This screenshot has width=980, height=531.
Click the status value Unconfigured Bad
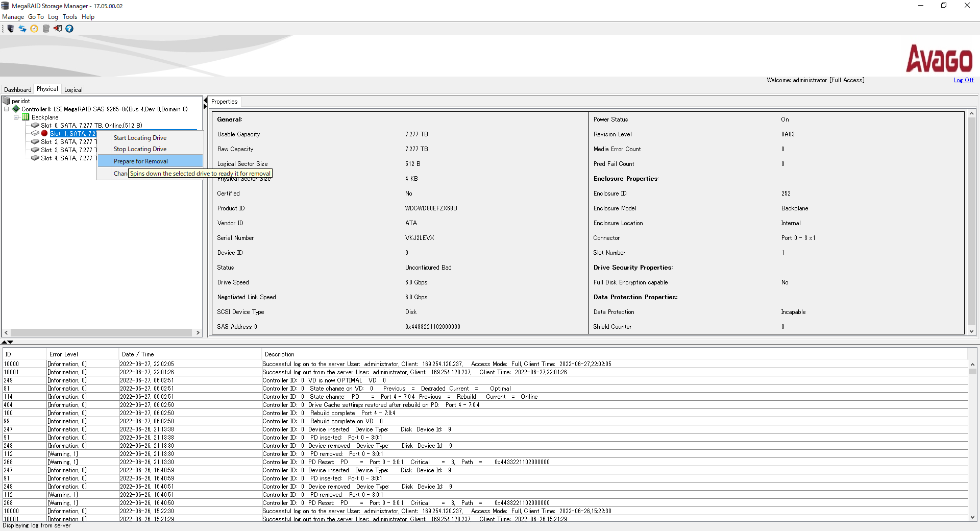pos(428,268)
